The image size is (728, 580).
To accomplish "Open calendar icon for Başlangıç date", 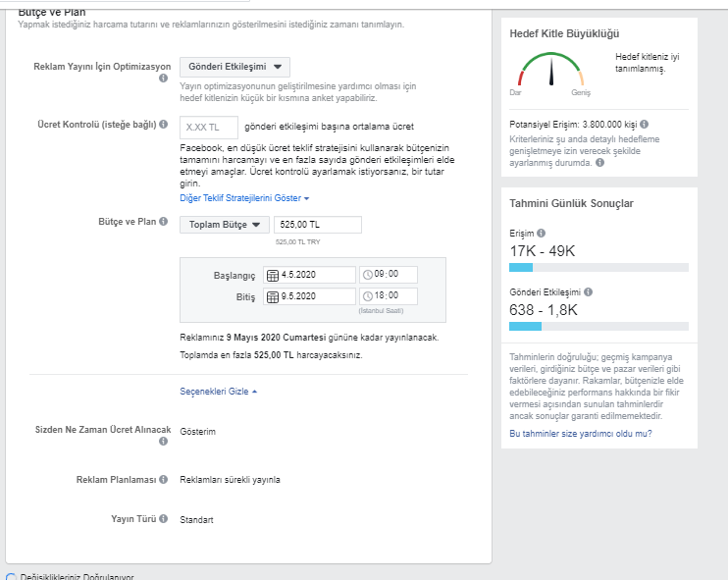I will click(273, 276).
